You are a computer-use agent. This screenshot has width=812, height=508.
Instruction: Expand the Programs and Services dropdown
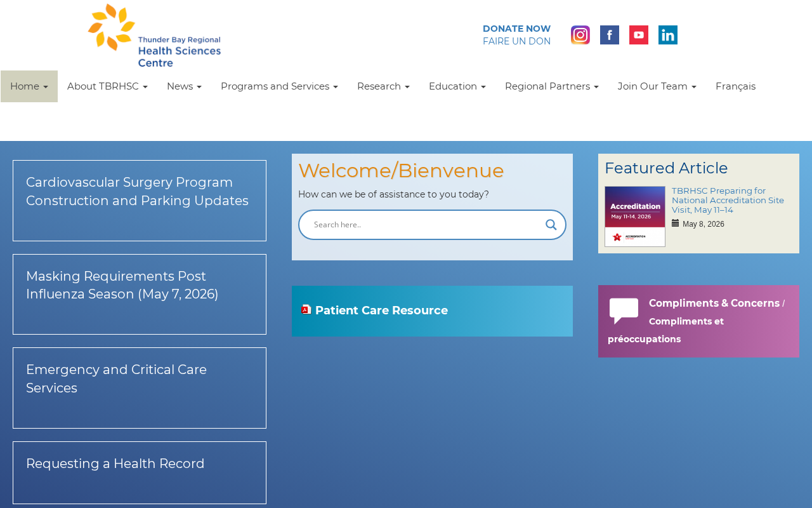279,86
